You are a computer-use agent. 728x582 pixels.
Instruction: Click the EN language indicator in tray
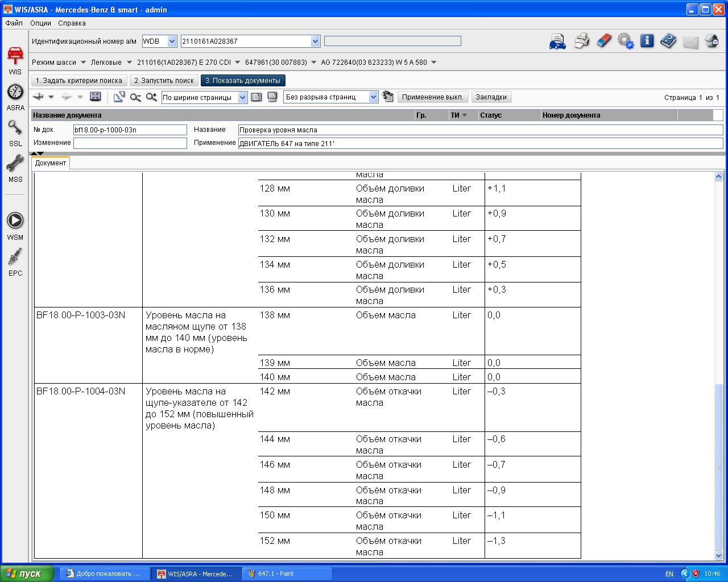pyautogui.click(x=669, y=574)
